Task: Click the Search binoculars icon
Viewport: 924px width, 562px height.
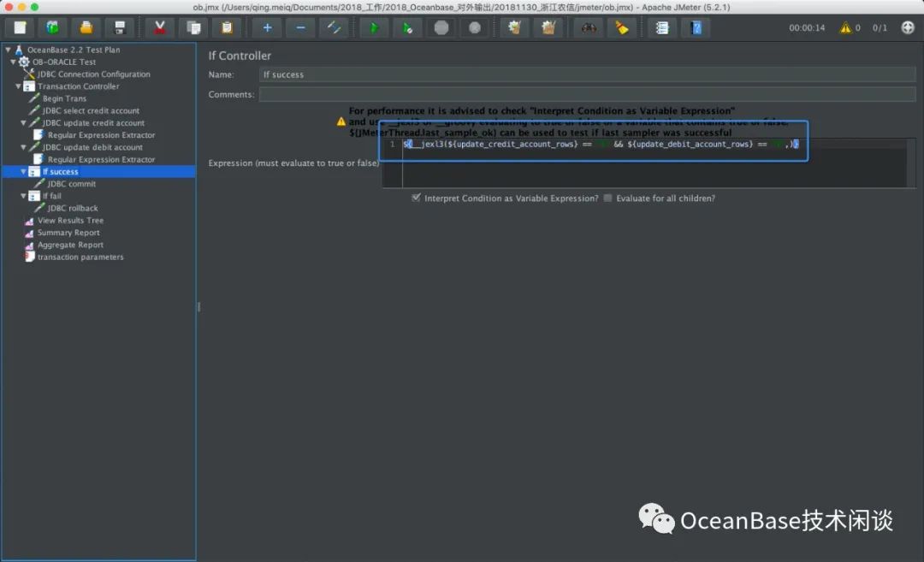Action: click(589, 27)
